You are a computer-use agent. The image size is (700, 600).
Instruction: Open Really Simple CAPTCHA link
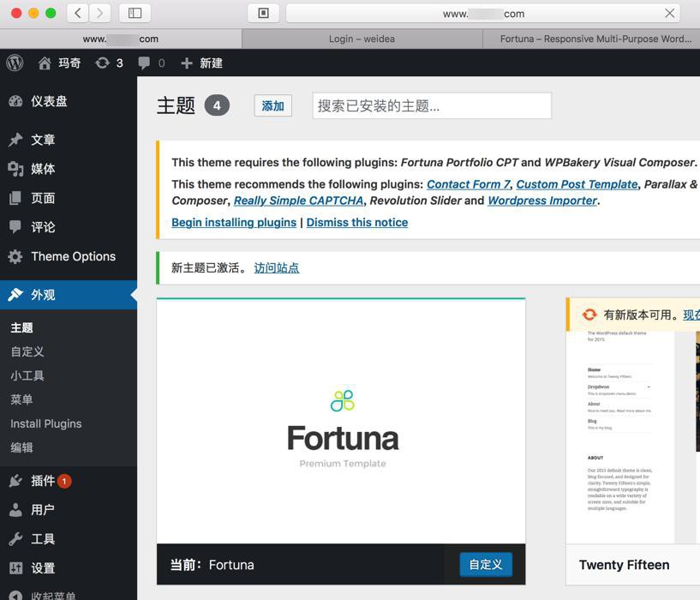click(x=299, y=201)
